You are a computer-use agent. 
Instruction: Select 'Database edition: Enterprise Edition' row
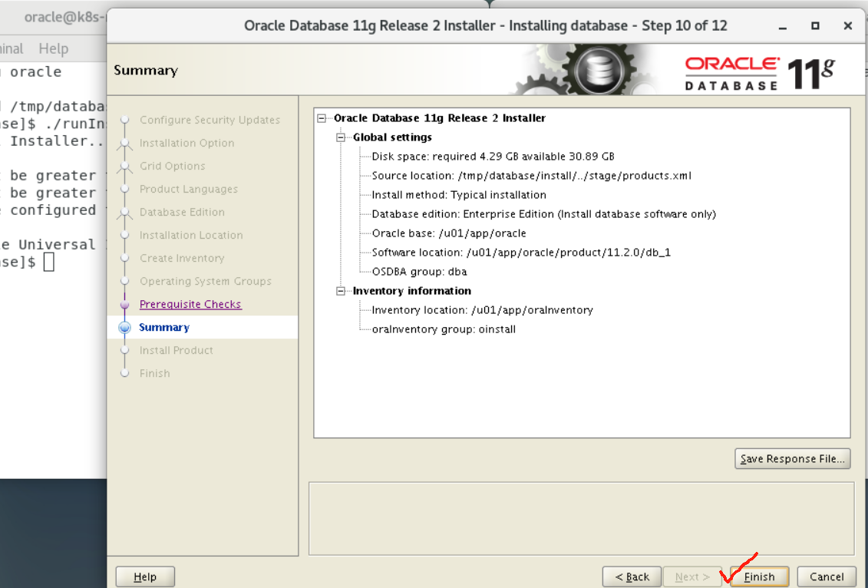click(543, 213)
